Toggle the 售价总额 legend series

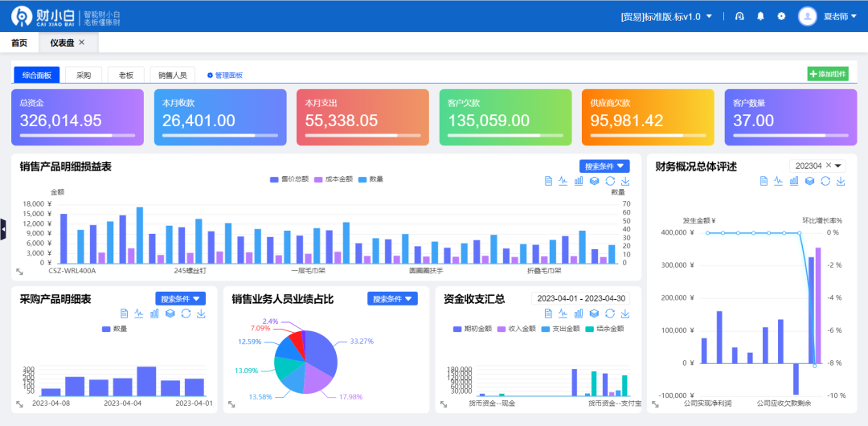[x=289, y=179]
